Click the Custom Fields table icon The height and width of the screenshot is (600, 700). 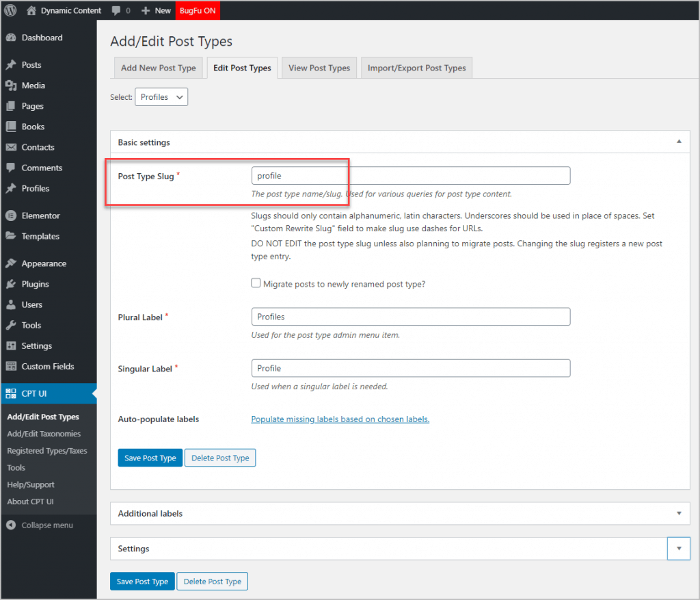[x=11, y=366]
